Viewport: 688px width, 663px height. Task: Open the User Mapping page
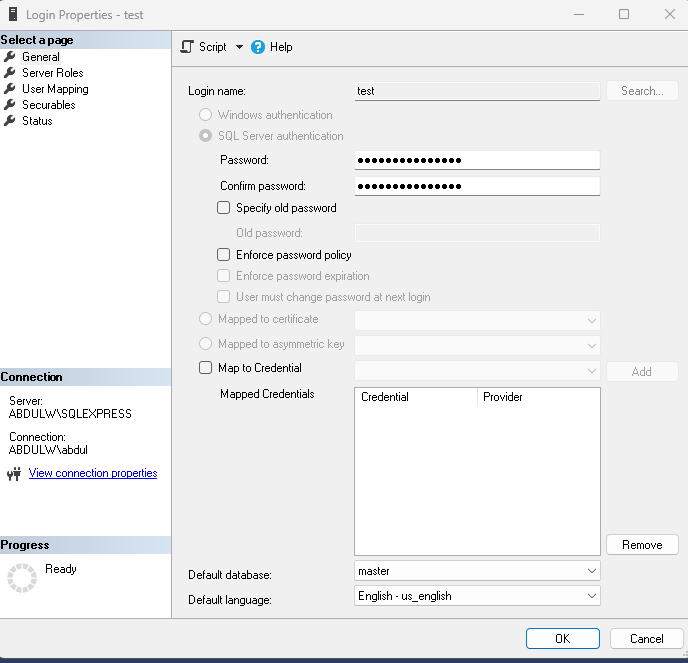pos(55,89)
